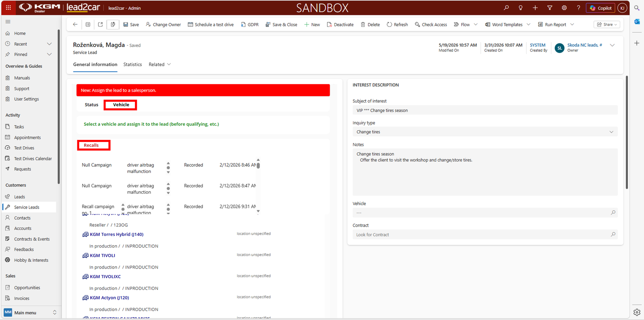Open Skoda NC leads owner link
Screen dimensions: 644x320
(x=584, y=45)
